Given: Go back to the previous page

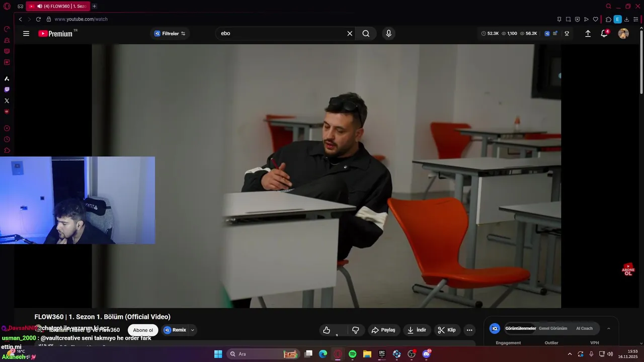Looking at the screenshot, I should 20,19.
